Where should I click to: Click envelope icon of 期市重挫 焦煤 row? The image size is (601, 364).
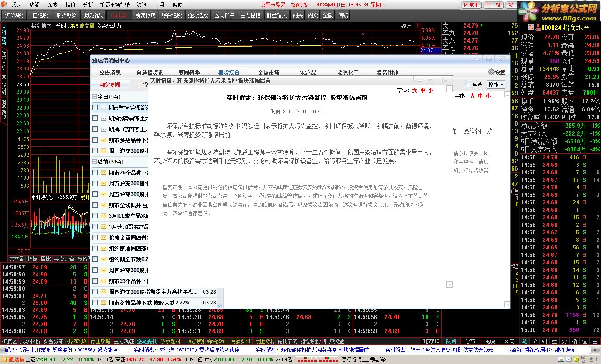pyautogui.click(x=104, y=108)
